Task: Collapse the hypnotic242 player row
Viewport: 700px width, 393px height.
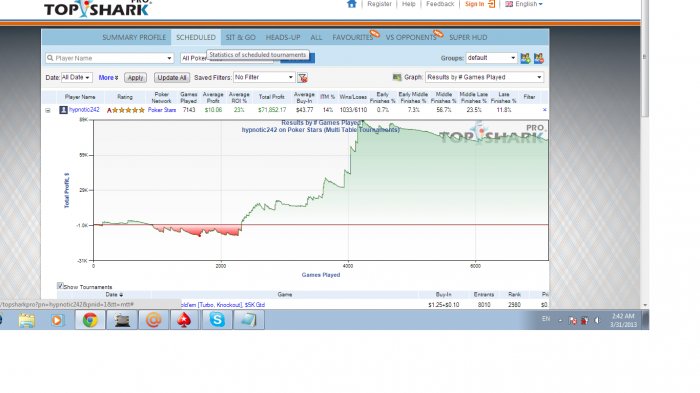Action: (x=48, y=110)
